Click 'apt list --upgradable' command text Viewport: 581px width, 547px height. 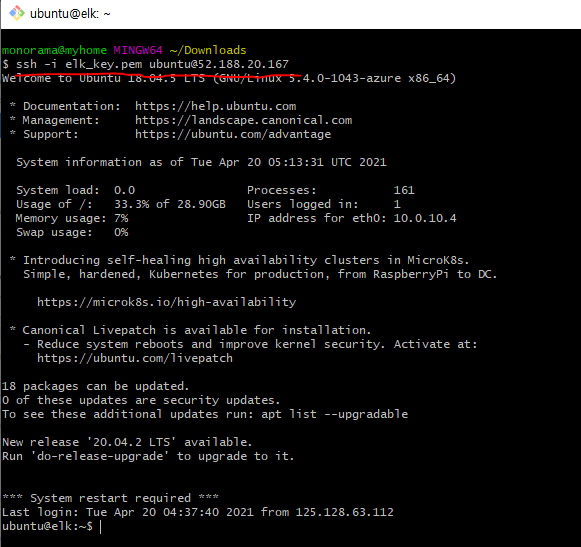[x=334, y=414]
